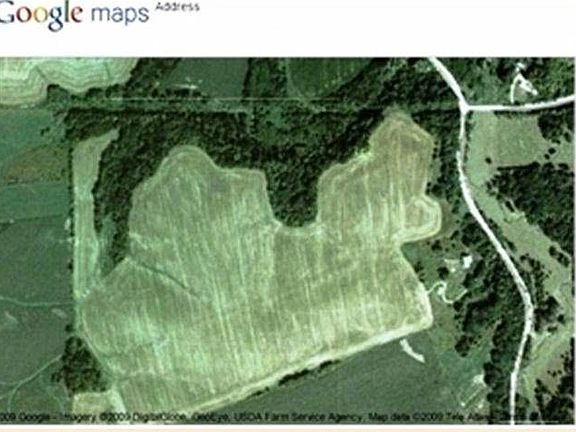Click the small rounded lobe on field's east side
Screen dimensions: 576x432
[x=428, y=217]
